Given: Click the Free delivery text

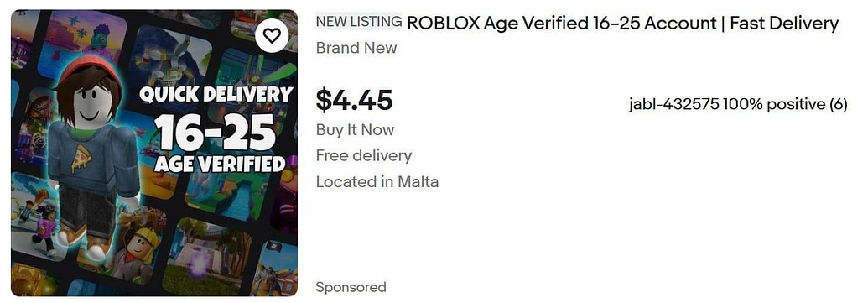Looking at the screenshot, I should (x=364, y=155).
